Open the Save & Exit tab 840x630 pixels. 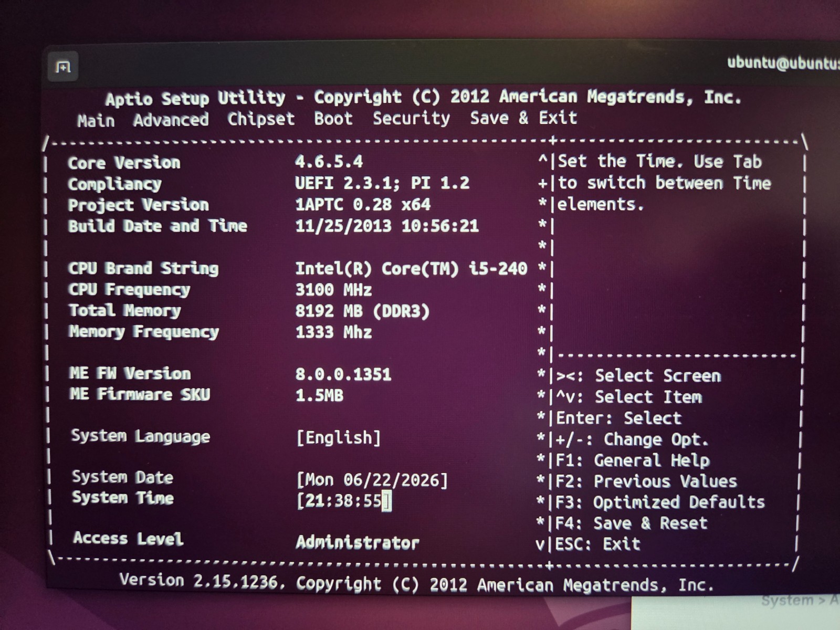523,118
